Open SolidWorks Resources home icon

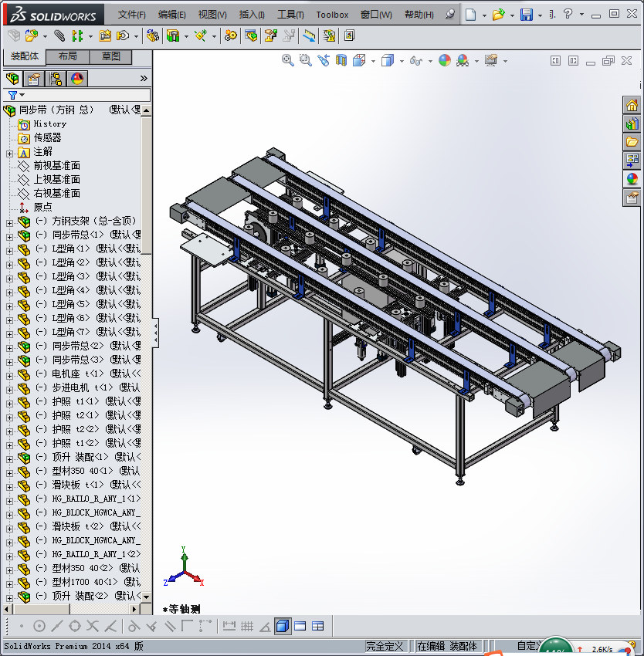tap(632, 105)
